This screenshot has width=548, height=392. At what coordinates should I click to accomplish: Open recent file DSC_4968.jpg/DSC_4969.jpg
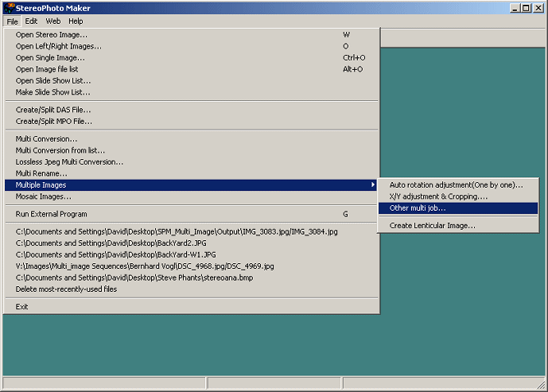click(192, 266)
